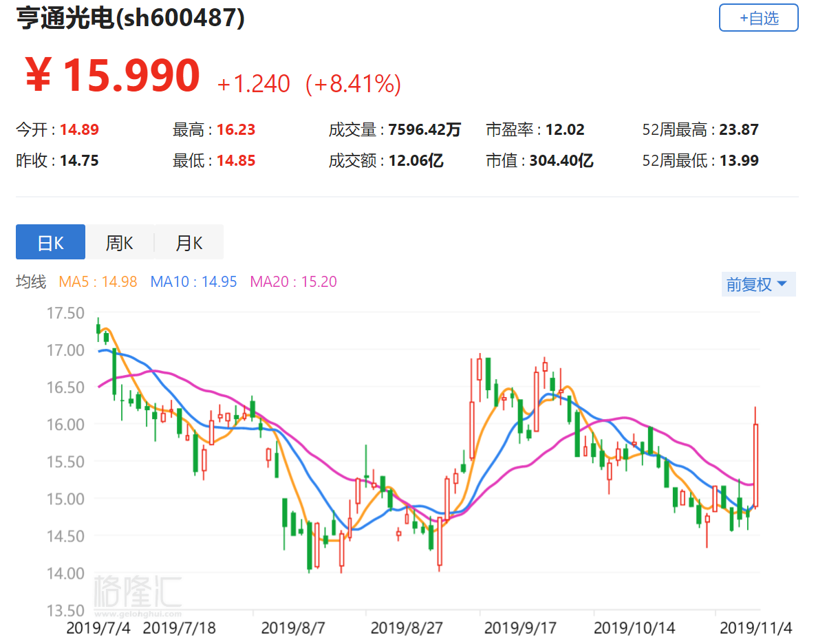Click the MA5 : 14.98 indicator label

(98, 281)
